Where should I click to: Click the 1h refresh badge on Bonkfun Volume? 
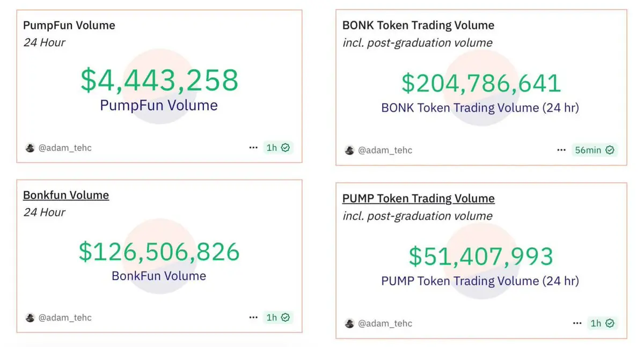click(x=278, y=318)
